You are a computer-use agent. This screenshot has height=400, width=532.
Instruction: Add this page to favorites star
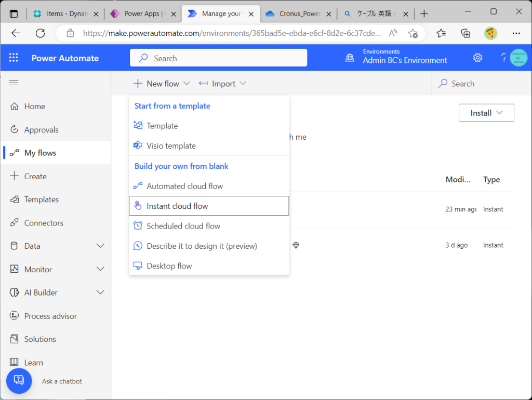pos(413,33)
